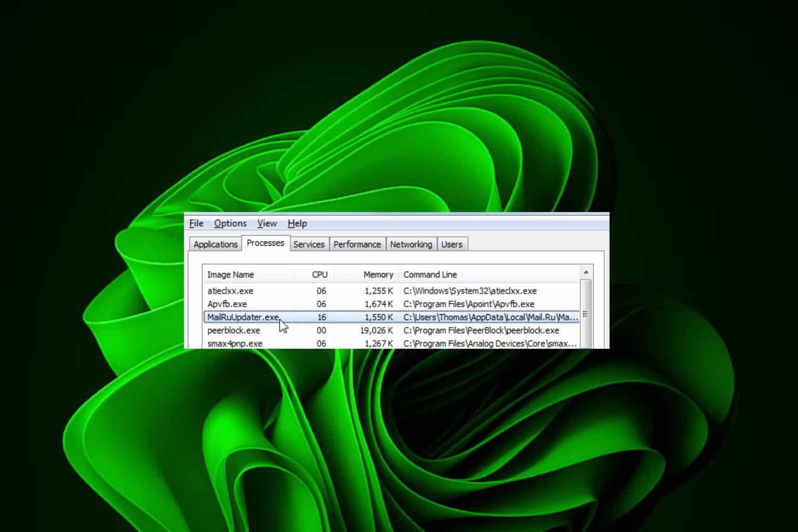Screen dimensions: 798x532
Task: Select the MailRuUpdater.exe process
Action: (391, 317)
